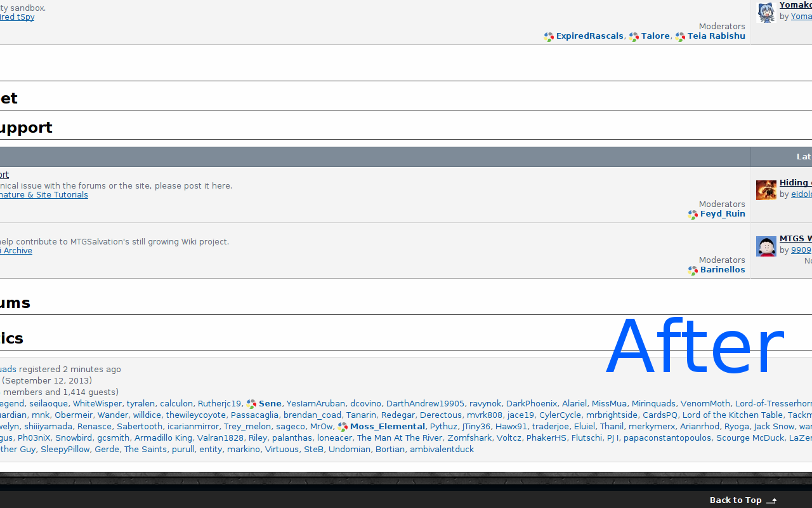Screen dimensions: 812x508
Task: Open online user Jack Snow profile
Action: 774,427
